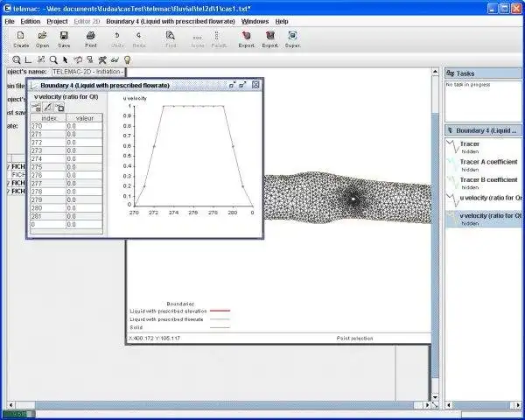Screen dimensions: 525x420
Task: Click the white node in the mesh center
Action: (x=353, y=199)
